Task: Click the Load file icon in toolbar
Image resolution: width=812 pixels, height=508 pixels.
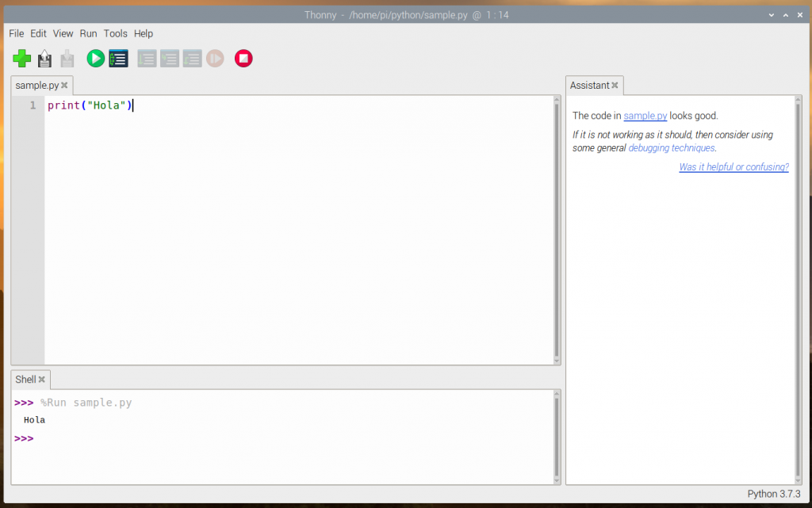Action: [45, 59]
